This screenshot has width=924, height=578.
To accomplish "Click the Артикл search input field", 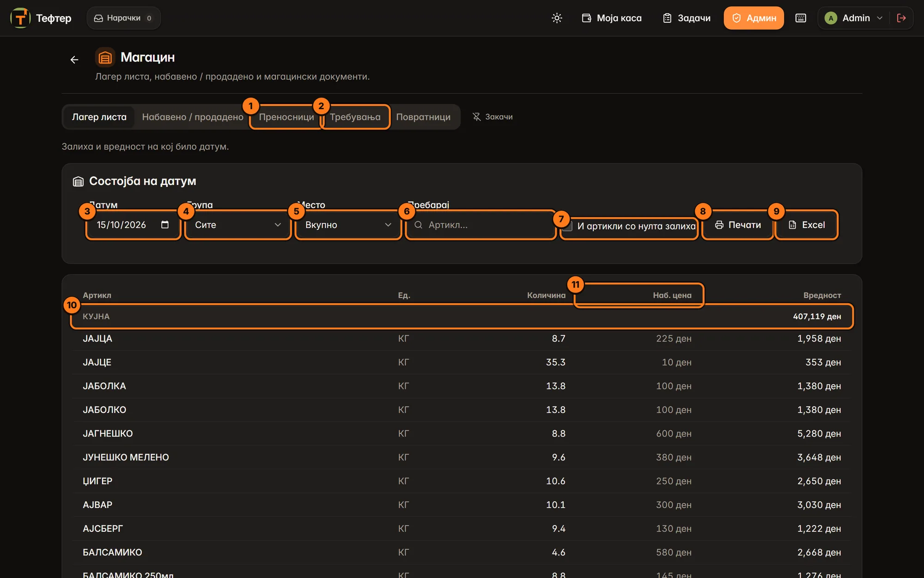I will [x=480, y=225].
